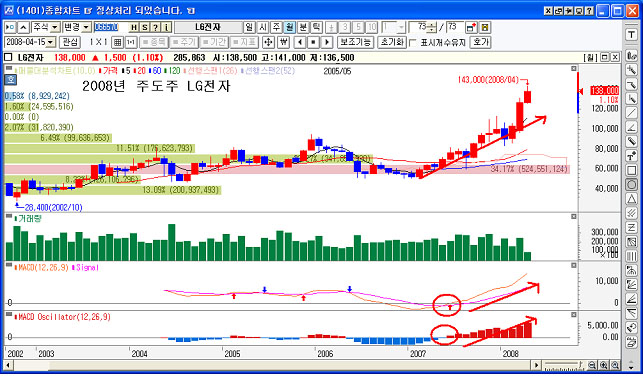Open the 주식 dropdown list
This screenshot has height=378, width=643.
(55, 27)
